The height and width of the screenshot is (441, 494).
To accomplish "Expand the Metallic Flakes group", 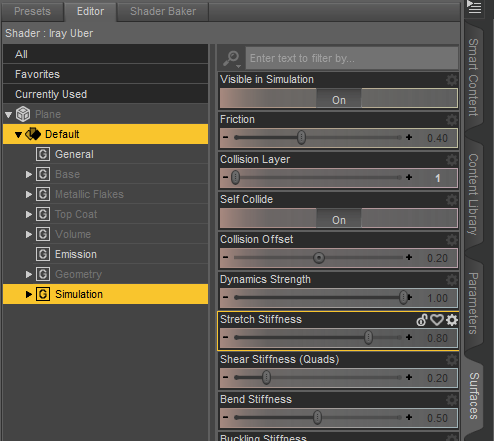I will click(29, 194).
